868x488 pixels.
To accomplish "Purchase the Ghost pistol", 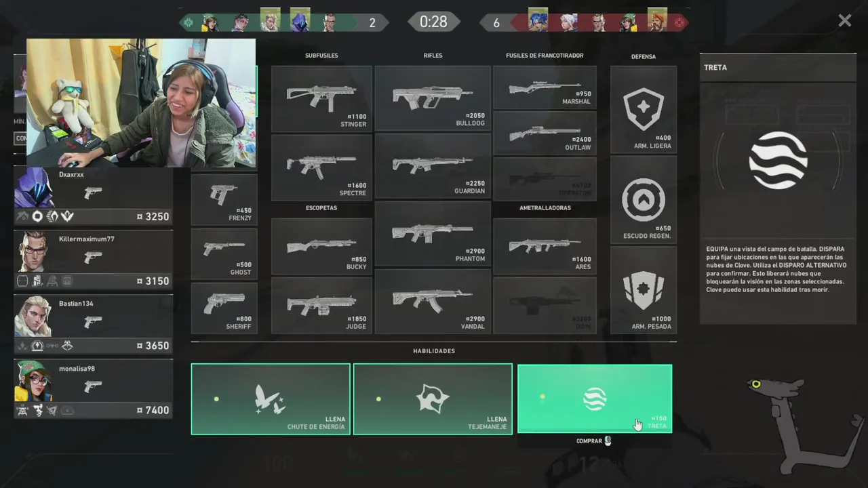I will click(x=224, y=254).
